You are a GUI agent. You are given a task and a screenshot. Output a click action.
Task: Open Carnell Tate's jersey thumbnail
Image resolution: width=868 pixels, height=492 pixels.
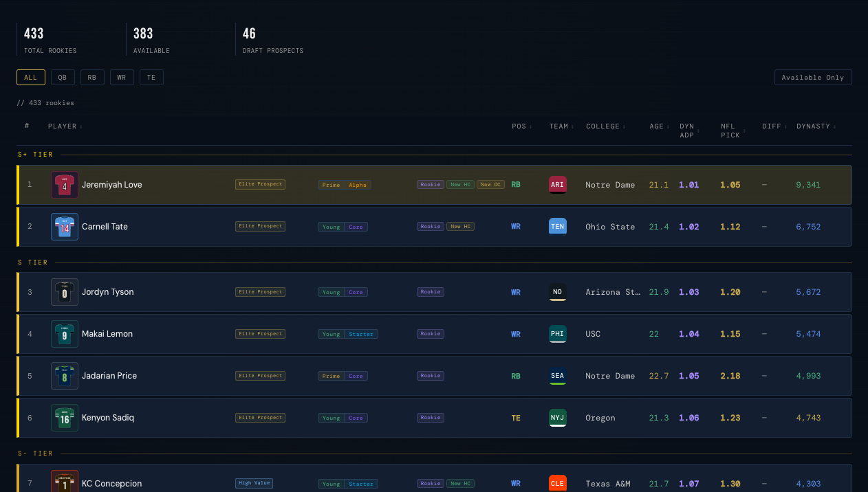(65, 227)
